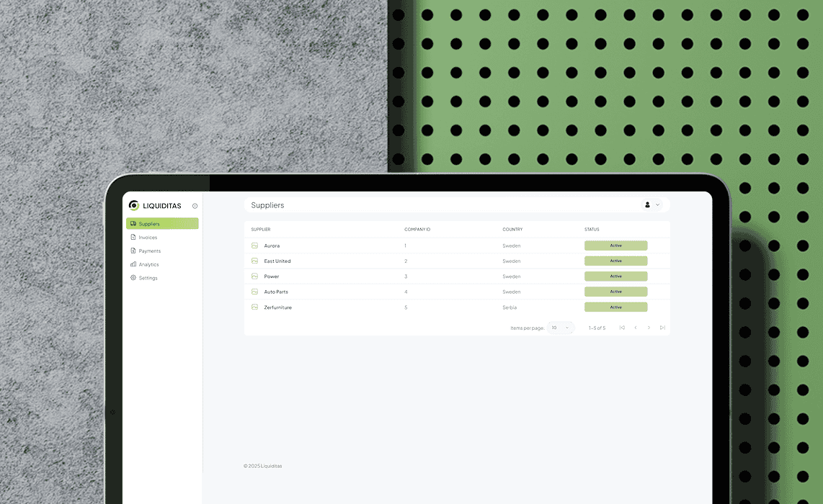Click the Liquiditas logo icon
The height and width of the screenshot is (504, 823).
[134, 206]
